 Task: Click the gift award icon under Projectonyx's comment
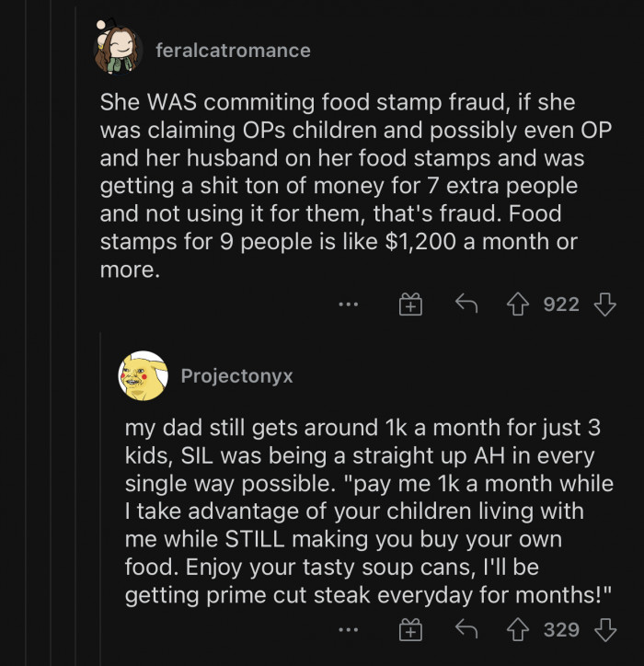409,630
